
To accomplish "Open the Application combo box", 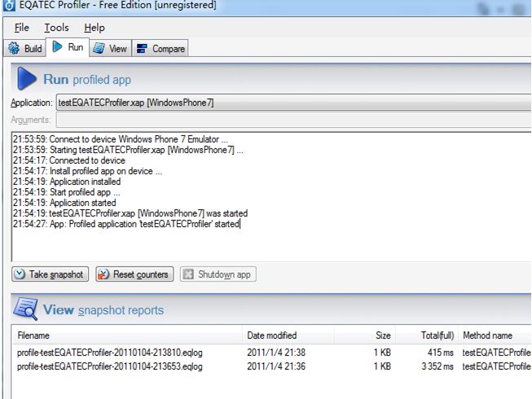I will 294,103.
